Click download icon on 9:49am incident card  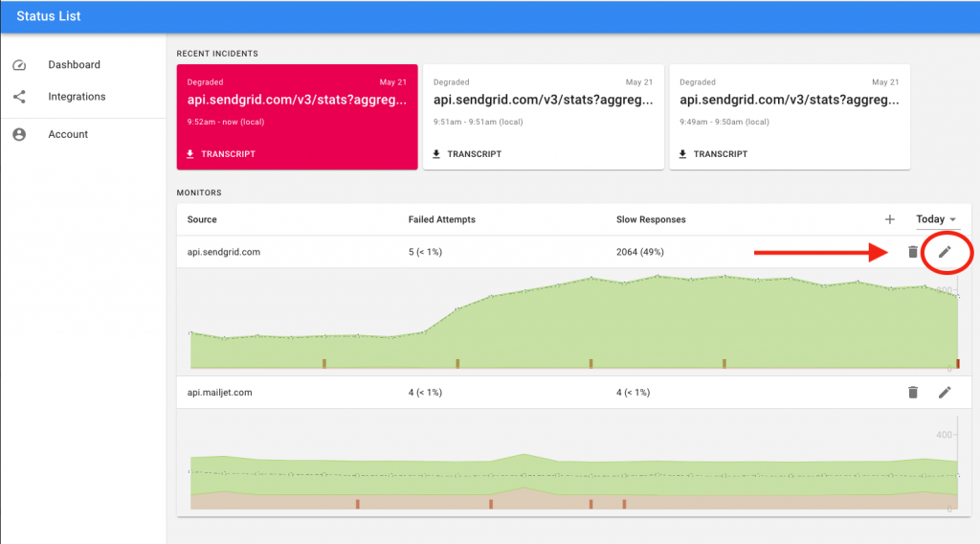682,154
